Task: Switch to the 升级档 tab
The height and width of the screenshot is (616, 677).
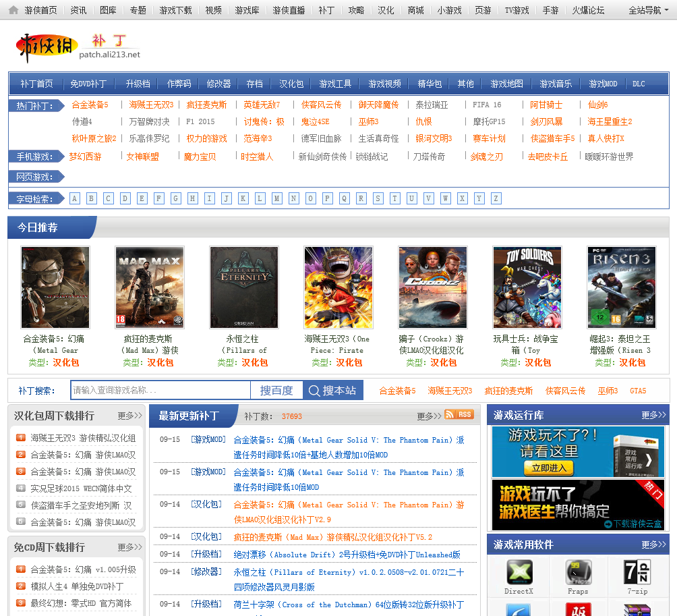Action: [x=138, y=84]
